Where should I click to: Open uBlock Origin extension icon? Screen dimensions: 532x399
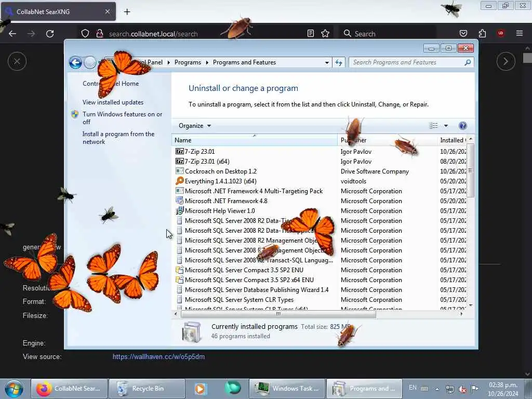click(500, 33)
